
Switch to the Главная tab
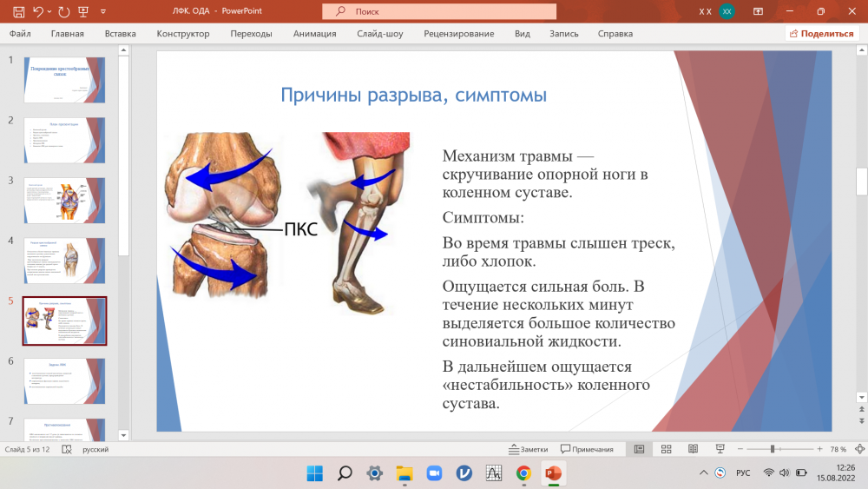(x=68, y=34)
